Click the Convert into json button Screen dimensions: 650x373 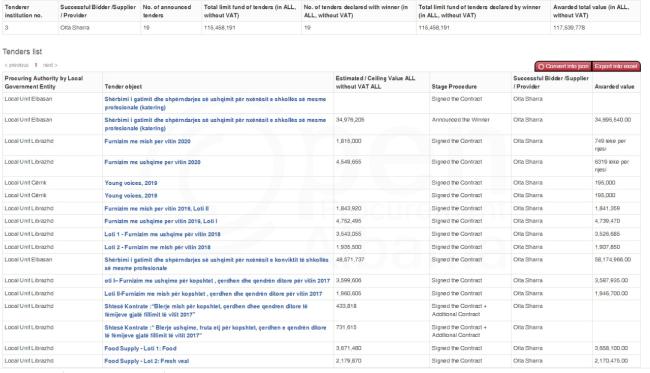(563, 66)
